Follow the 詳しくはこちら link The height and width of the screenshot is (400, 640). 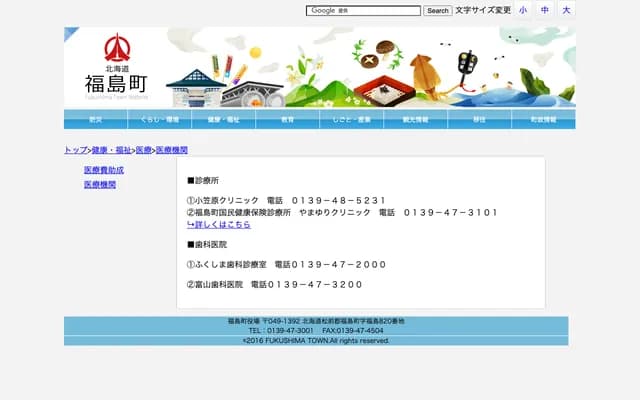pos(218,225)
